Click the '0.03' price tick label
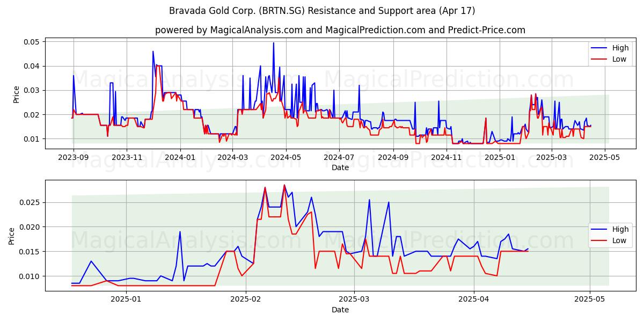The height and width of the screenshot is (322, 644). (32, 90)
